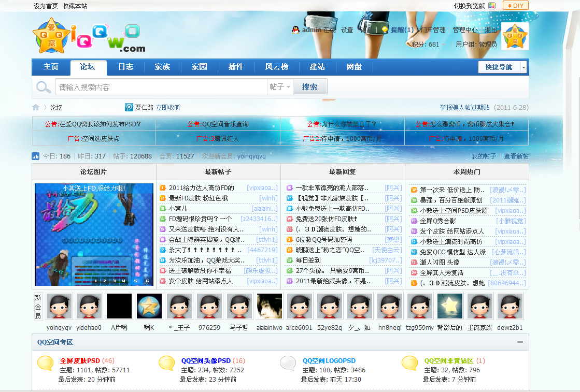Open 立即收听 link
Viewport: 580px width, 392px height.
[x=168, y=108]
